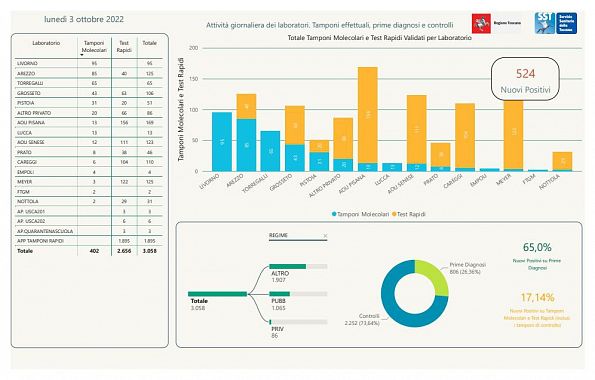Expand the PUBB branch node
The image size is (595, 380).
pyautogui.click(x=298, y=294)
